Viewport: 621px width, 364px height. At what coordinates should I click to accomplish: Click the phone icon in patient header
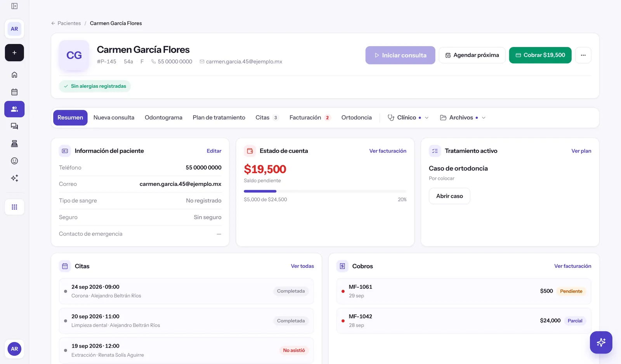coord(153,62)
